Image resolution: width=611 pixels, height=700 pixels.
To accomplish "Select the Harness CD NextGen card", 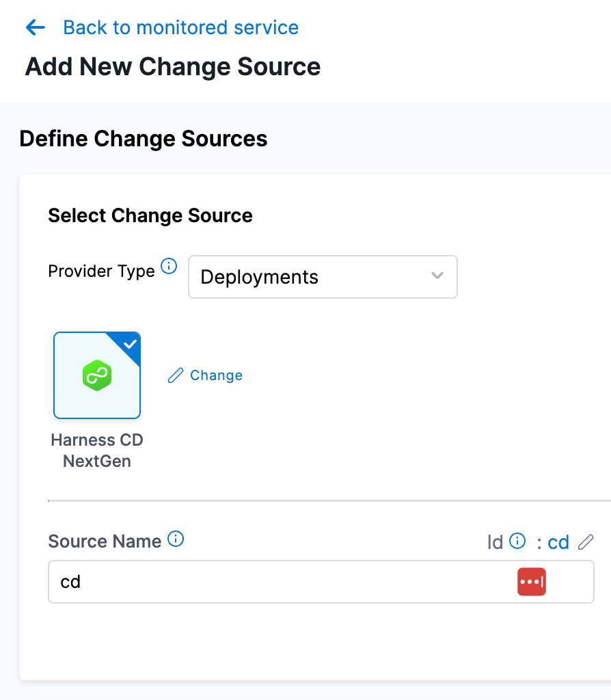I will [x=97, y=375].
